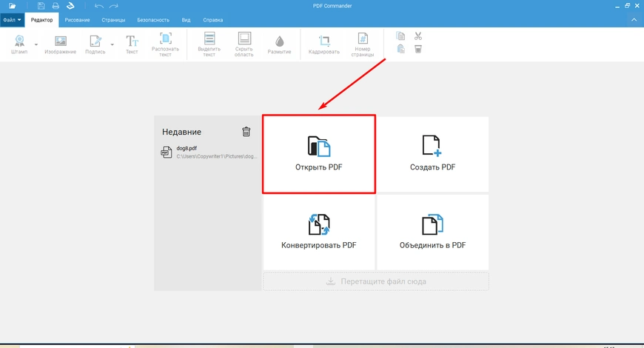Select the Штамп stamp tool
Screen dimensions: 644x348
pyautogui.click(x=19, y=44)
